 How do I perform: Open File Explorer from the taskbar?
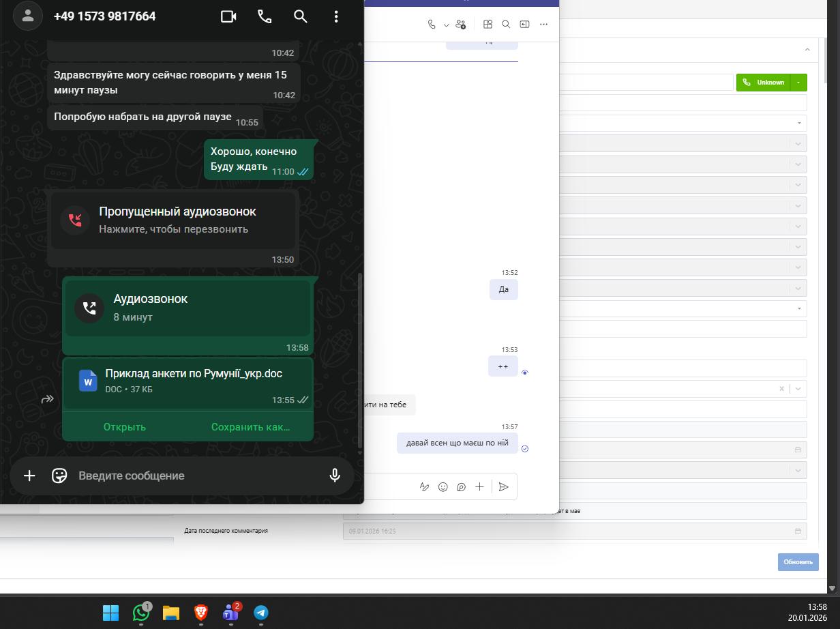[170, 613]
